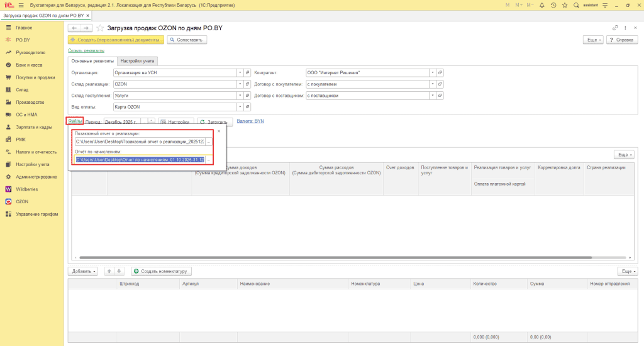Open the Склад sidebar section
This screenshot has height=346, width=644.
(22, 89)
